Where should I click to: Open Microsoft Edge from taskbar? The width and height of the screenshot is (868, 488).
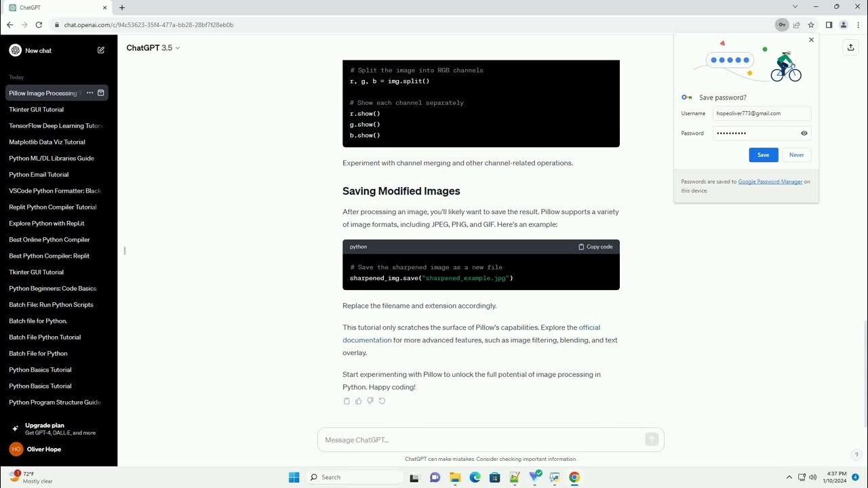(x=475, y=477)
